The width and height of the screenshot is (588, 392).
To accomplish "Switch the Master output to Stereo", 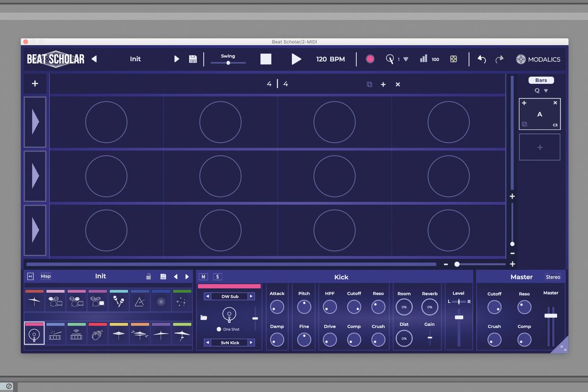I will (x=552, y=277).
